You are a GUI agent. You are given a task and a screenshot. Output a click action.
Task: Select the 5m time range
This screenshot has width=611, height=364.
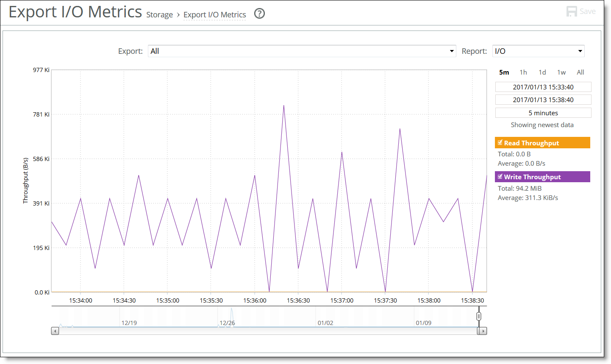[x=504, y=72]
